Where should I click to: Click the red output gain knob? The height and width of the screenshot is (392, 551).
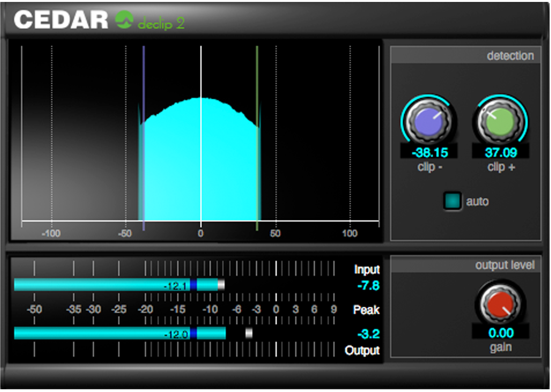pos(500,304)
